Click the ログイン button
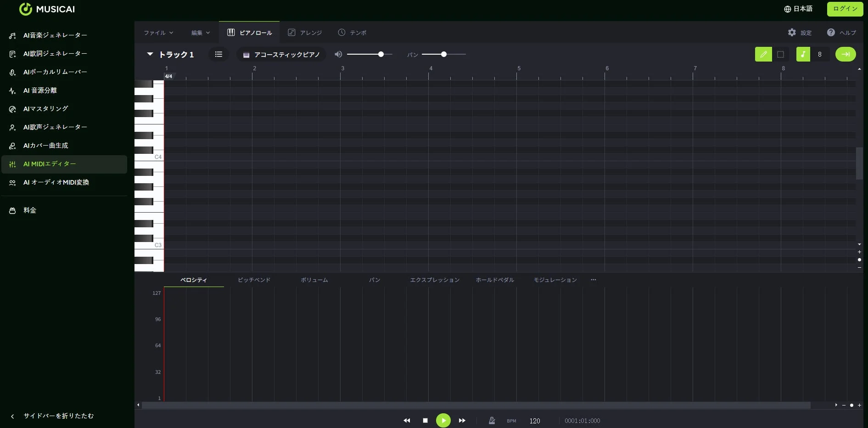 (845, 9)
